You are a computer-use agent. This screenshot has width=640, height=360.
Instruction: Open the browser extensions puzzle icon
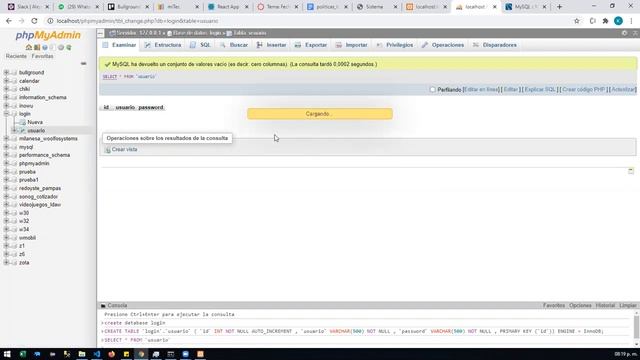[605, 21]
